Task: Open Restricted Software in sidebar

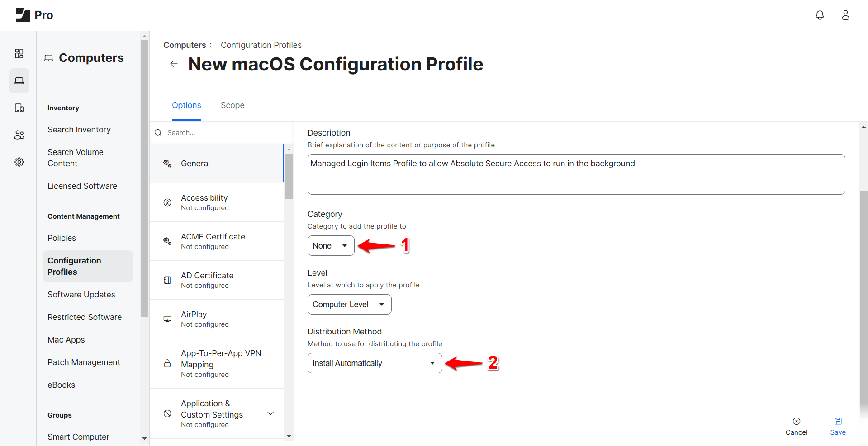Action: click(x=85, y=317)
